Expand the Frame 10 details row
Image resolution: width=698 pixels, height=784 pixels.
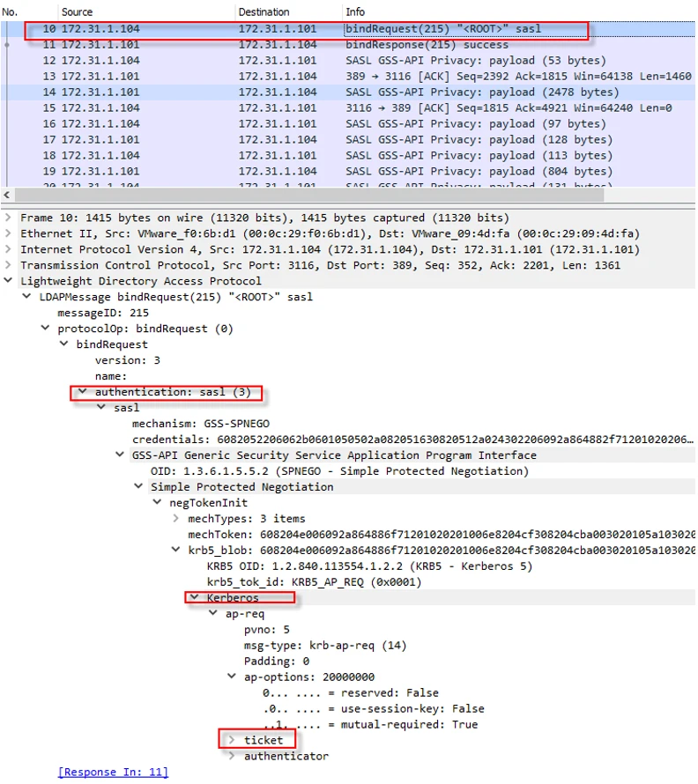coord(9,218)
